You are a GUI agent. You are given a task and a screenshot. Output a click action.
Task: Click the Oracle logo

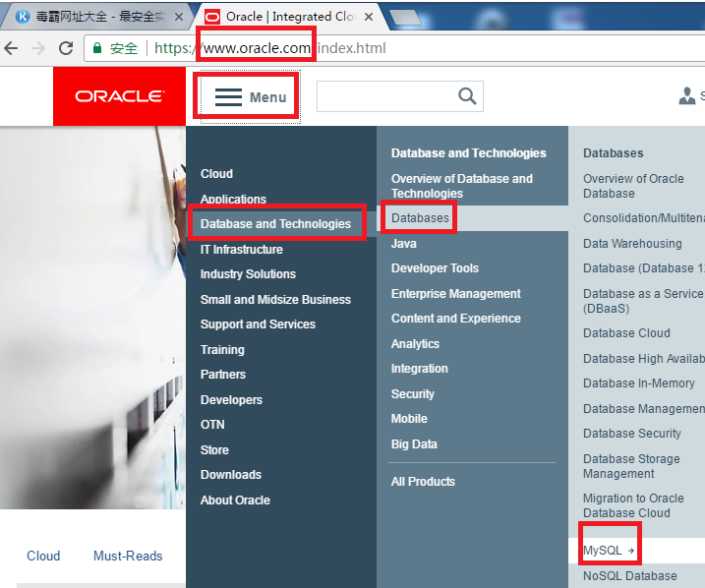click(119, 96)
